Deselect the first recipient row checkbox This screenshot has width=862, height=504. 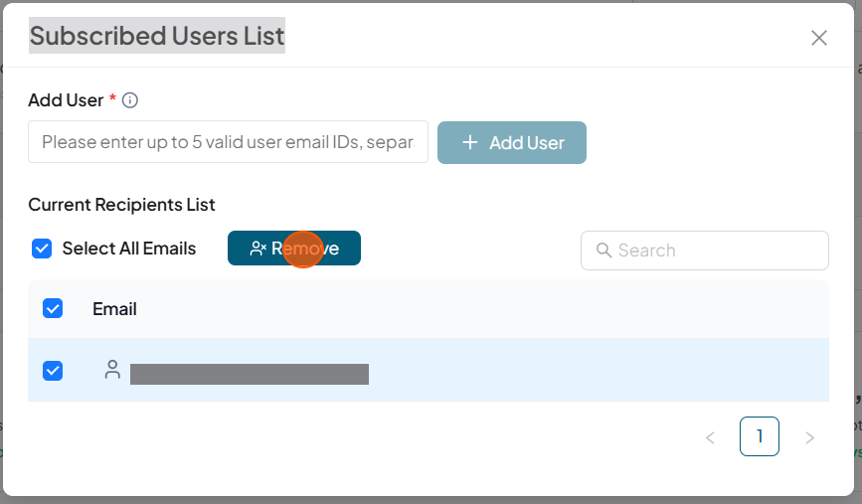pos(53,371)
